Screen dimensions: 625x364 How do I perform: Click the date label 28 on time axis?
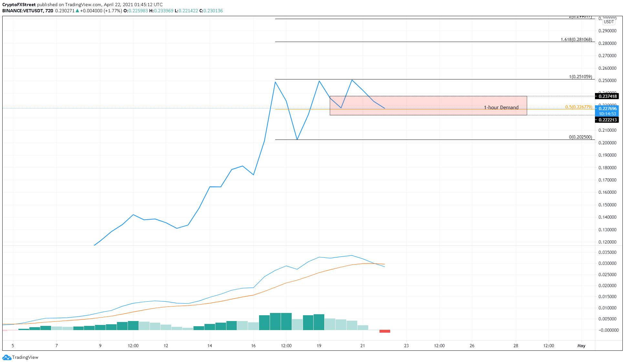point(516,346)
